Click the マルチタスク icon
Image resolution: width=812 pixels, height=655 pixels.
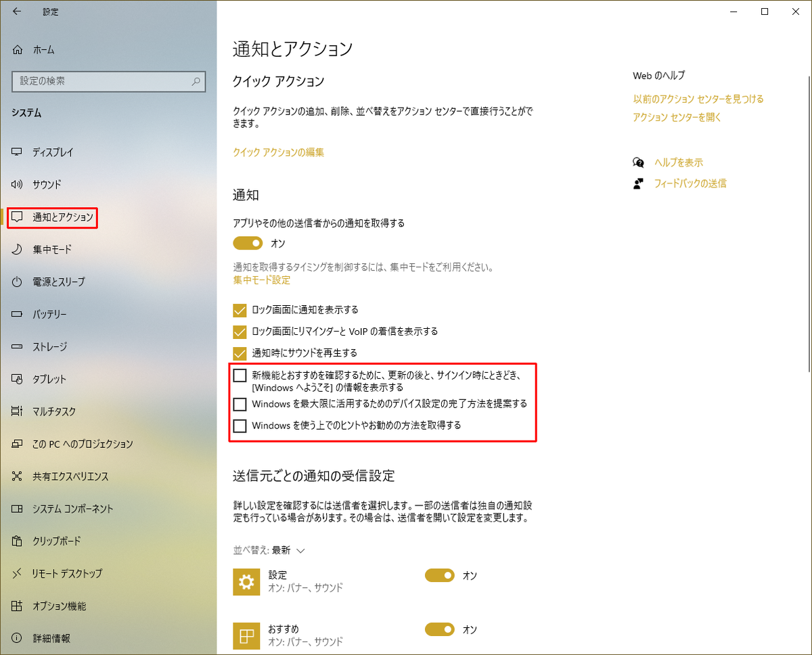click(x=18, y=411)
